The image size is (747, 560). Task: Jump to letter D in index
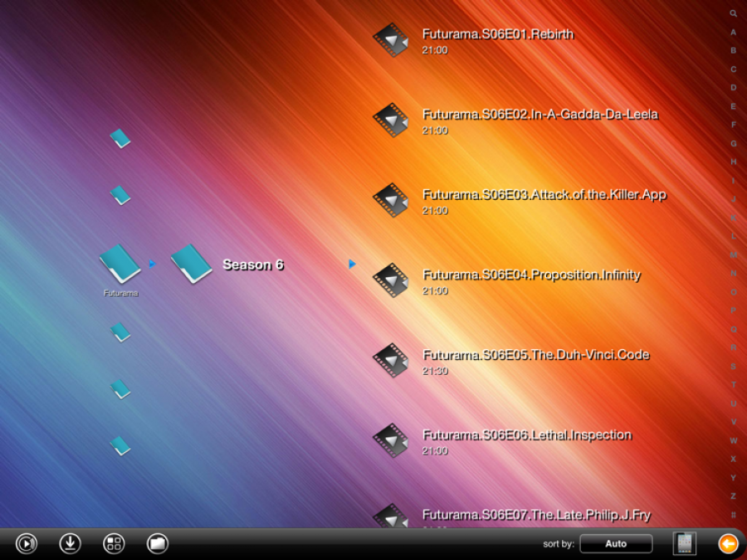click(x=733, y=88)
